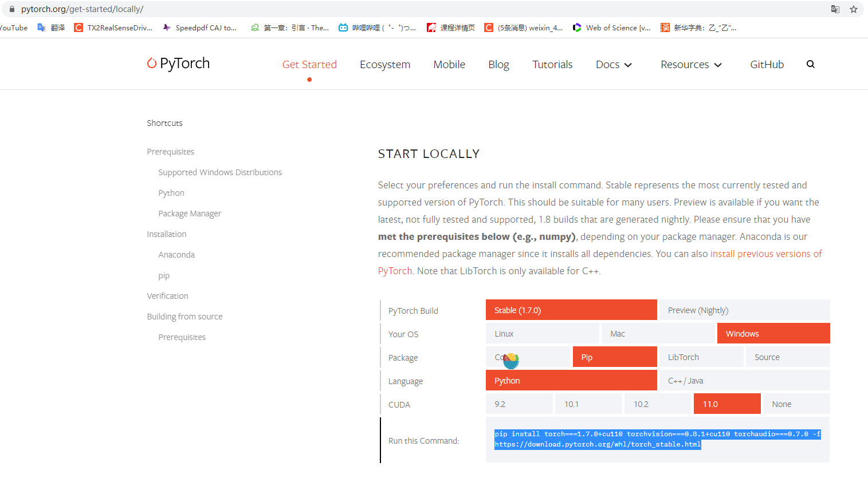Click the PyTorch Build row label
Image resolution: width=868 pixels, height=478 pixels.
(413, 311)
